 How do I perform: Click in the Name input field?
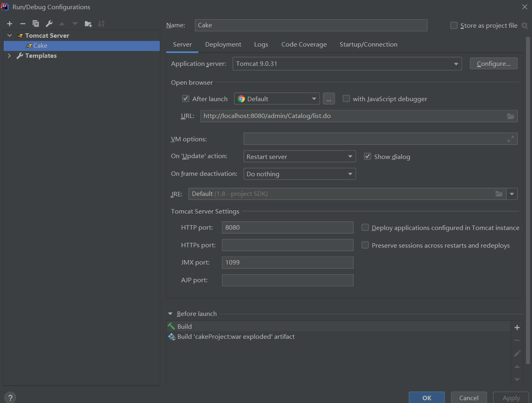pyautogui.click(x=311, y=25)
